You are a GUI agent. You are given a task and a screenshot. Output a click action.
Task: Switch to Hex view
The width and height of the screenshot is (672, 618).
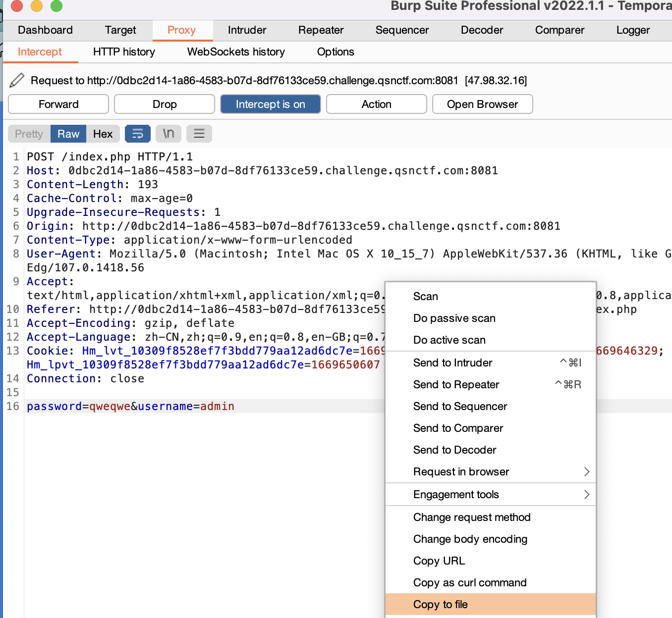(103, 134)
